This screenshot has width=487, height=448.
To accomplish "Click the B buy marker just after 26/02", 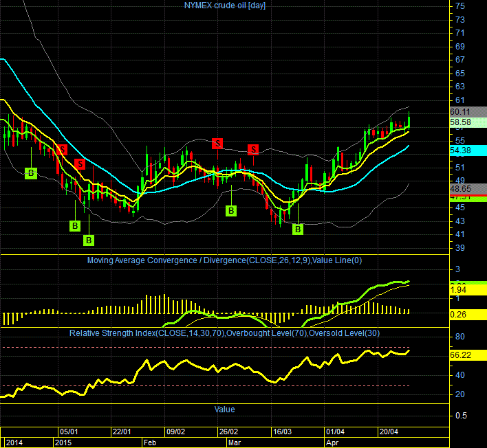I will click(231, 211).
